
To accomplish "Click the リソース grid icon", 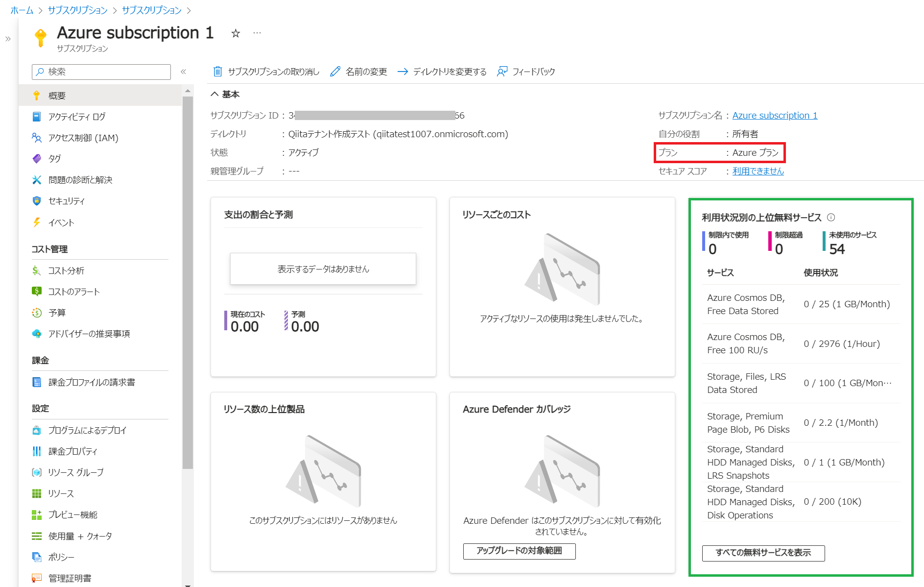I will click(37, 493).
